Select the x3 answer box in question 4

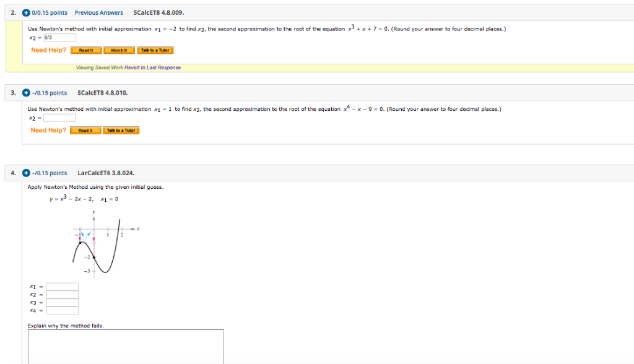tap(62, 303)
